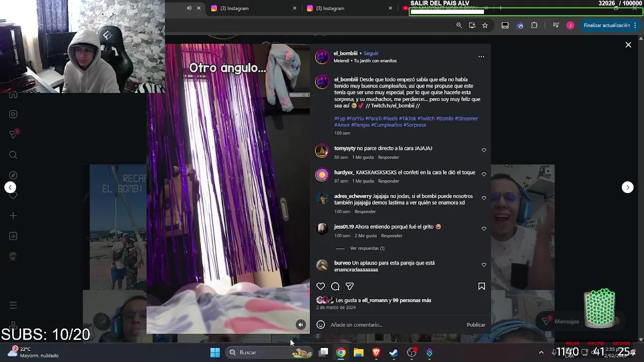Like the post with the heart icon
Viewport: 644px width, 362px height.
[320, 286]
